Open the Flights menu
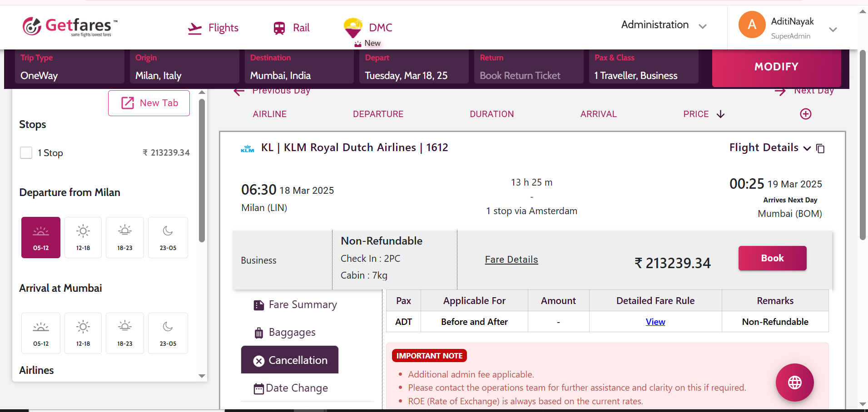The width and height of the screenshot is (868, 412). click(213, 28)
